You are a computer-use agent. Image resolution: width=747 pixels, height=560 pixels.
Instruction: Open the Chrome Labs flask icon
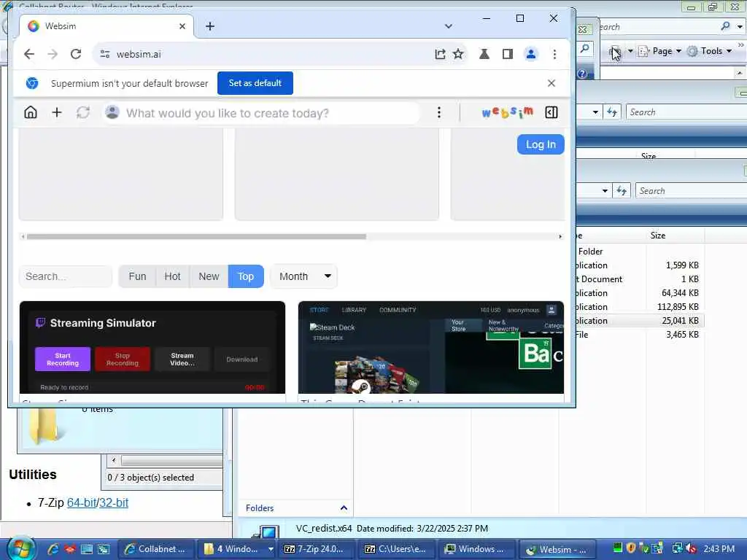point(484,54)
